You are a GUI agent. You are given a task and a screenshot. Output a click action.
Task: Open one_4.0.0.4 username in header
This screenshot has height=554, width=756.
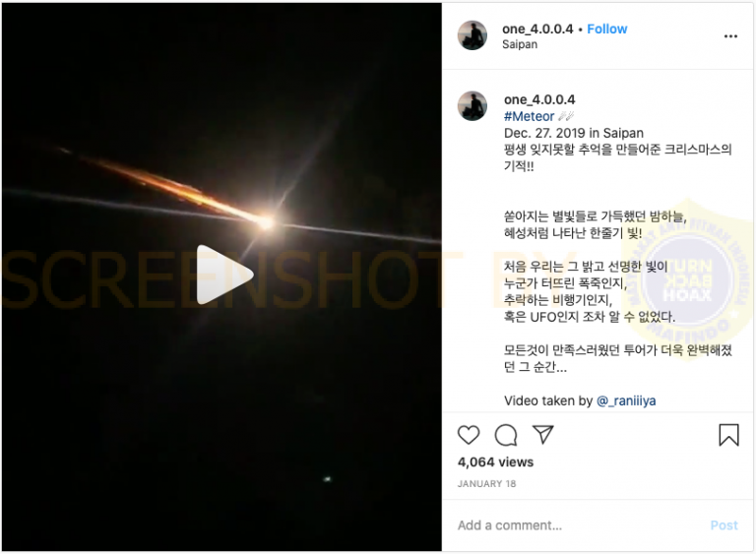[537, 29]
